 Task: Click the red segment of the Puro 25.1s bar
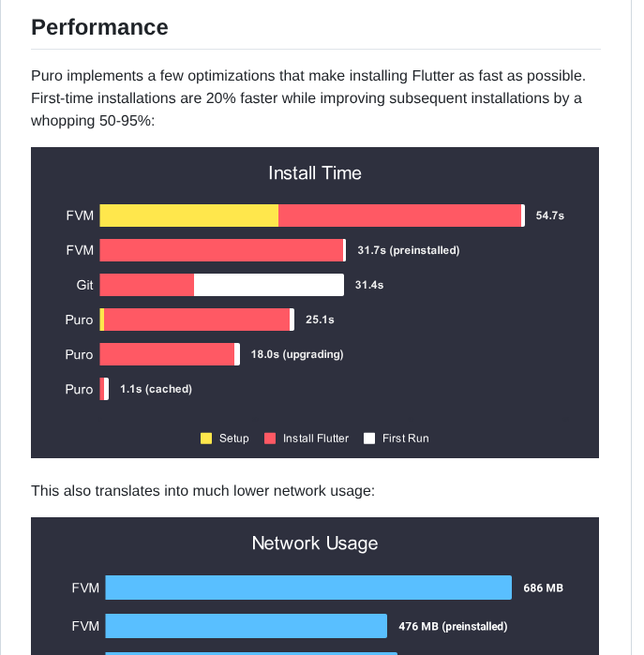(x=197, y=320)
